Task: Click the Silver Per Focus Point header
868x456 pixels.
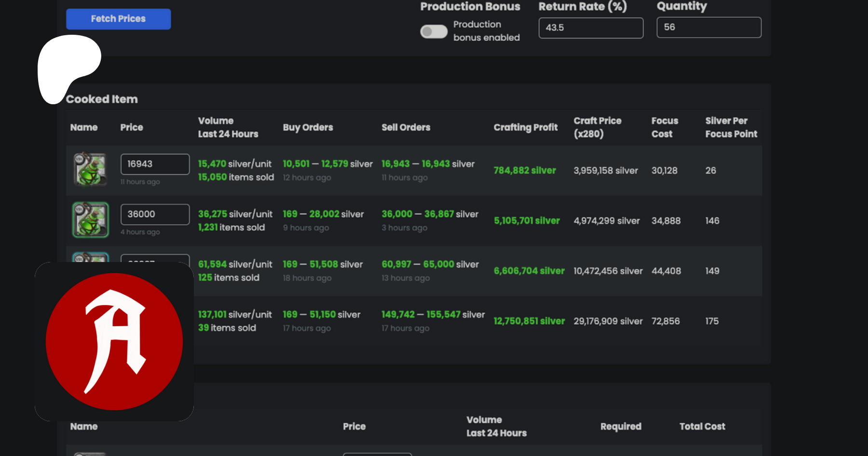Action: pyautogui.click(x=731, y=127)
